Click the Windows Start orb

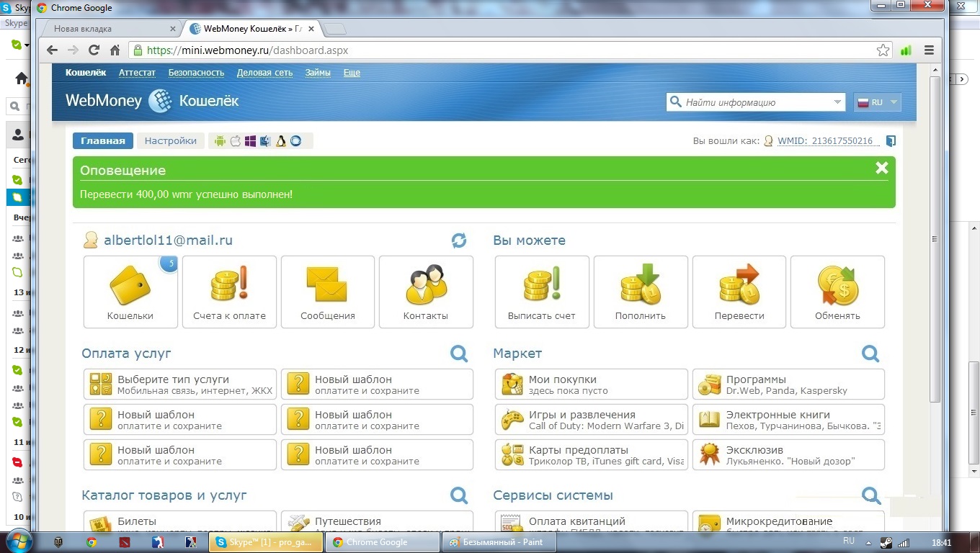pos(20,541)
